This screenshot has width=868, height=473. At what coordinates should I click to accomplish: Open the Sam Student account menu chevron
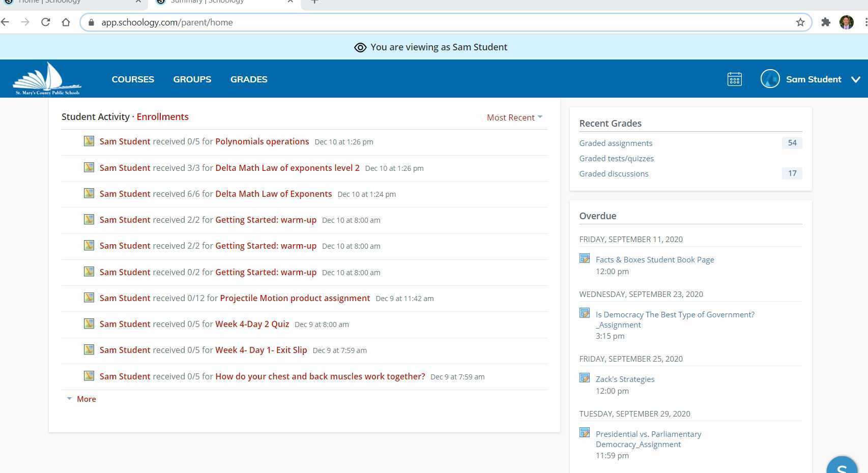856,79
